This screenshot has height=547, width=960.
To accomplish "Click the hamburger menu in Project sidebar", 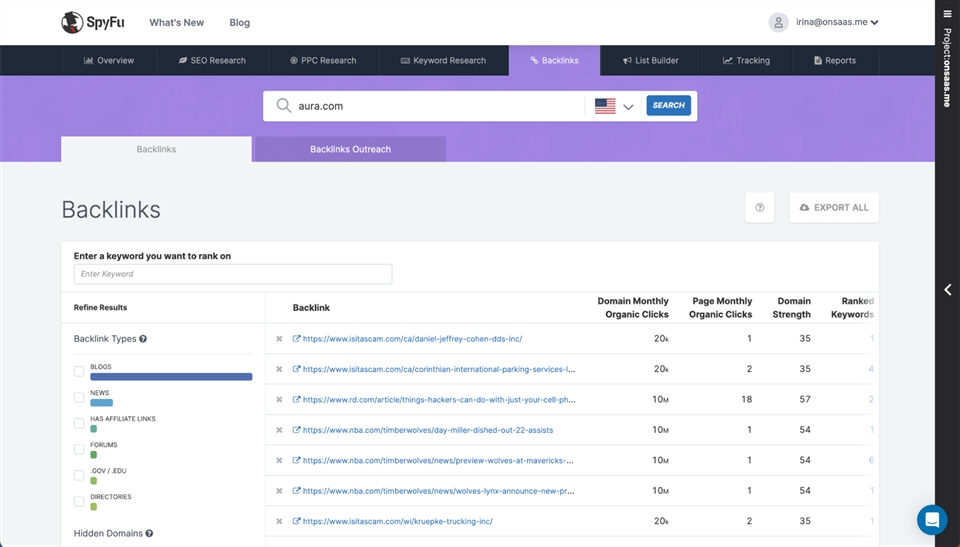I will [x=948, y=14].
